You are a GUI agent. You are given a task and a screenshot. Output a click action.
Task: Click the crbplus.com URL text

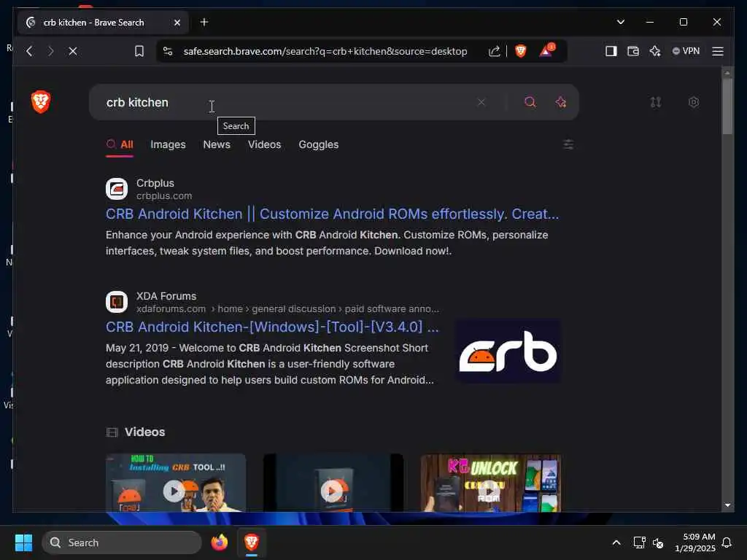coord(164,195)
